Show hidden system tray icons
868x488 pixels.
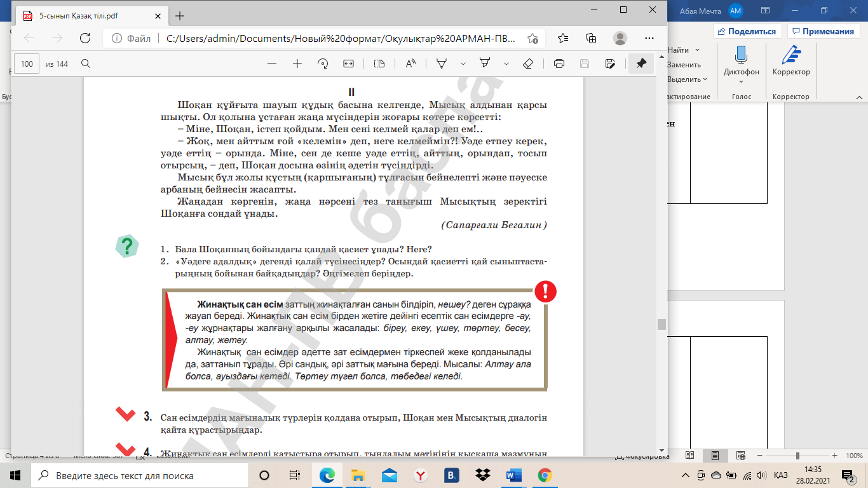(685, 475)
